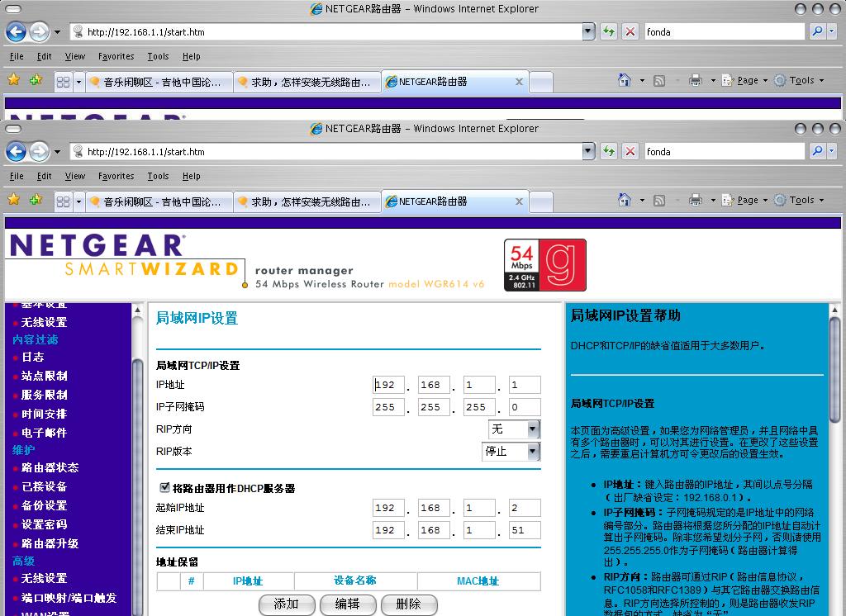
Task: Click Home icon in front IE window
Action: pyautogui.click(x=625, y=200)
